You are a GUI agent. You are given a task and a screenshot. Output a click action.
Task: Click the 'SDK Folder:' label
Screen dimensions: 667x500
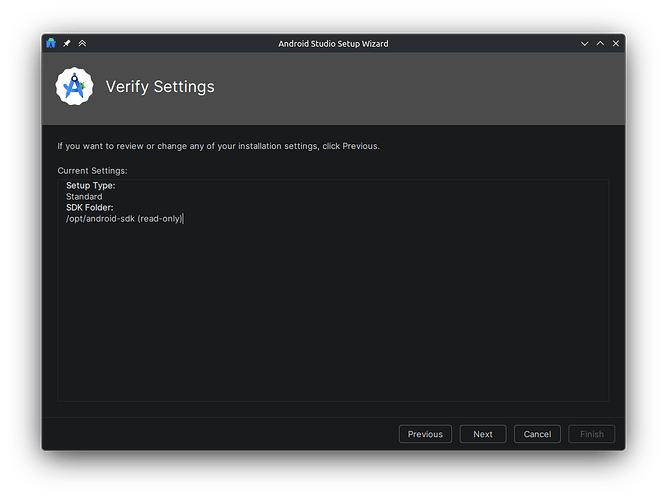(90, 208)
